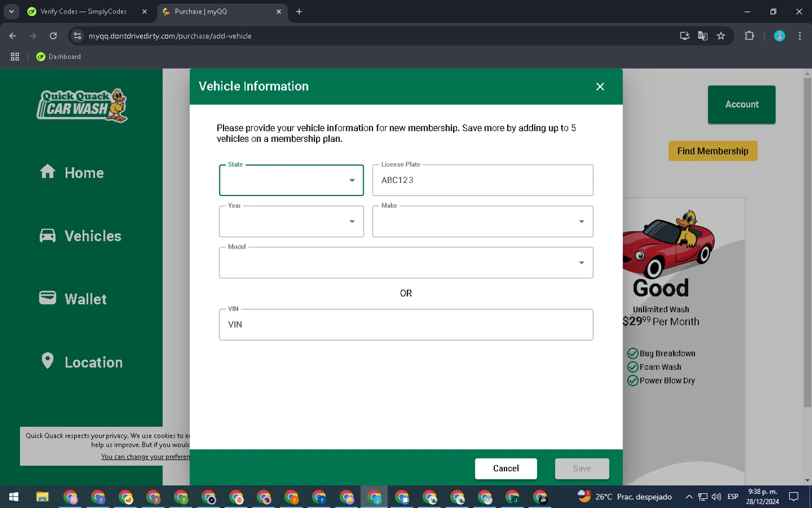Click the Home house icon in sidebar
Image resolution: width=812 pixels, height=508 pixels.
coord(48,172)
